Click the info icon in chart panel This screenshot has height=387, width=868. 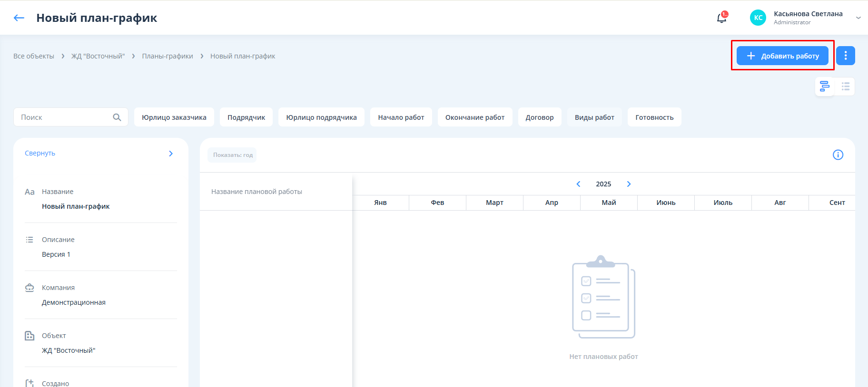[838, 155]
